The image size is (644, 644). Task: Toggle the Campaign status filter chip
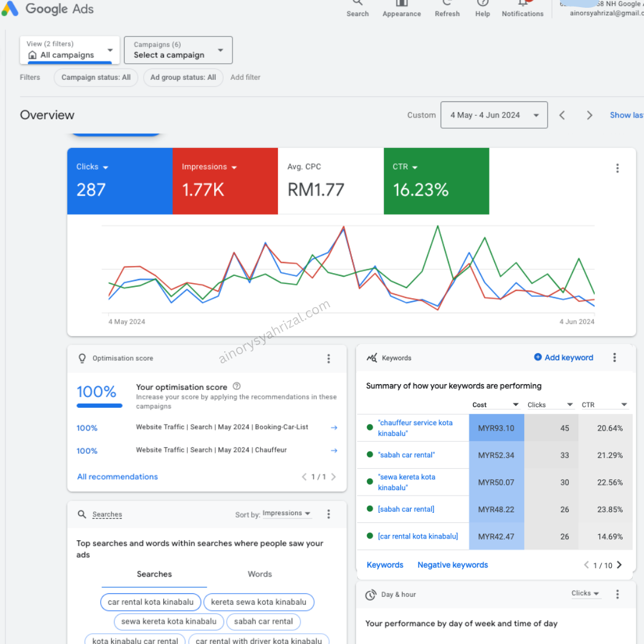click(x=96, y=78)
